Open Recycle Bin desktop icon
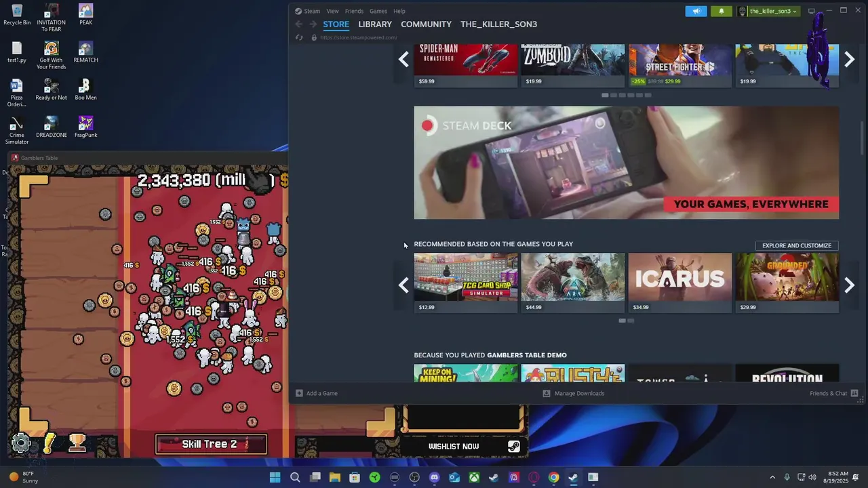868x488 pixels. click(x=17, y=15)
